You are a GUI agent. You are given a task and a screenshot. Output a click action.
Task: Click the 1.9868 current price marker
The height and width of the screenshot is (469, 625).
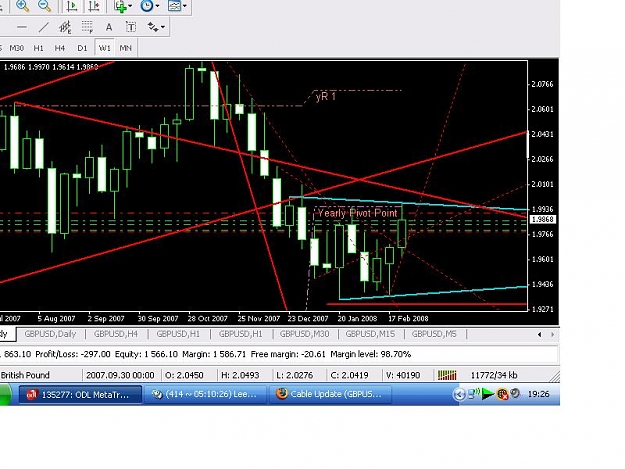point(543,219)
